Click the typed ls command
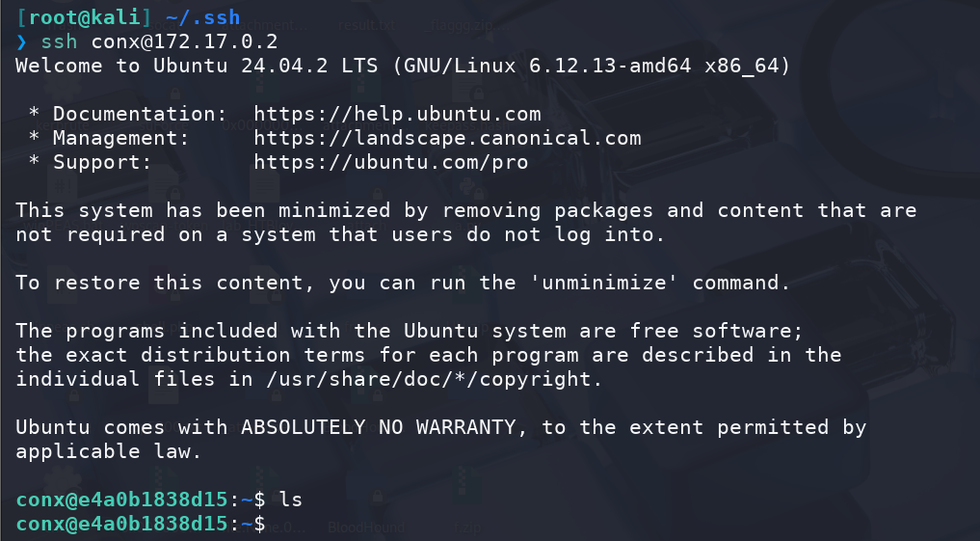This screenshot has height=541, width=980. (x=291, y=500)
